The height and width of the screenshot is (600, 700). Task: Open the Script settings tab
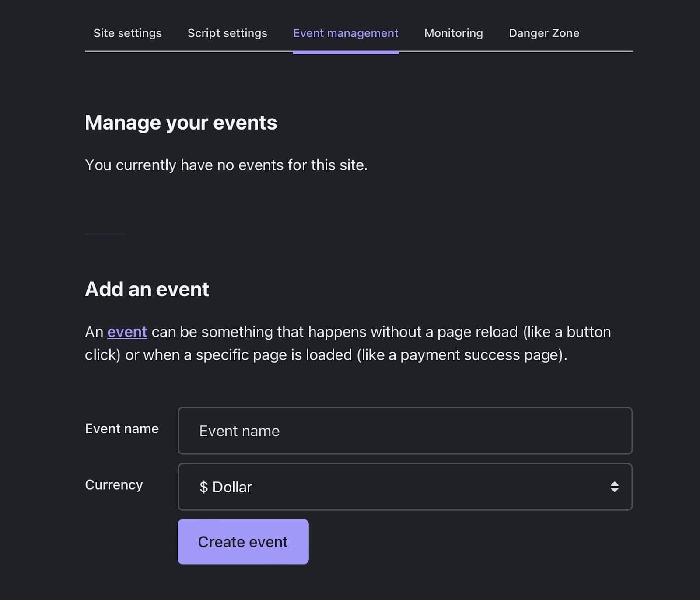coord(227,33)
